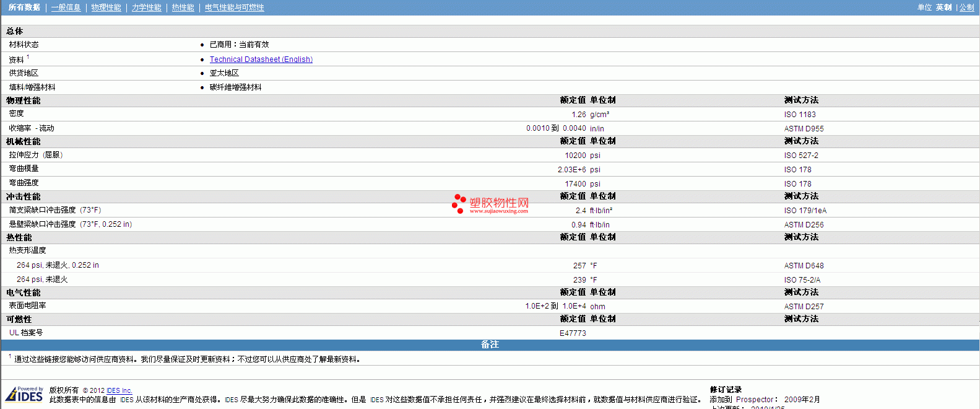Select the 亚太地区 value

pos(224,73)
